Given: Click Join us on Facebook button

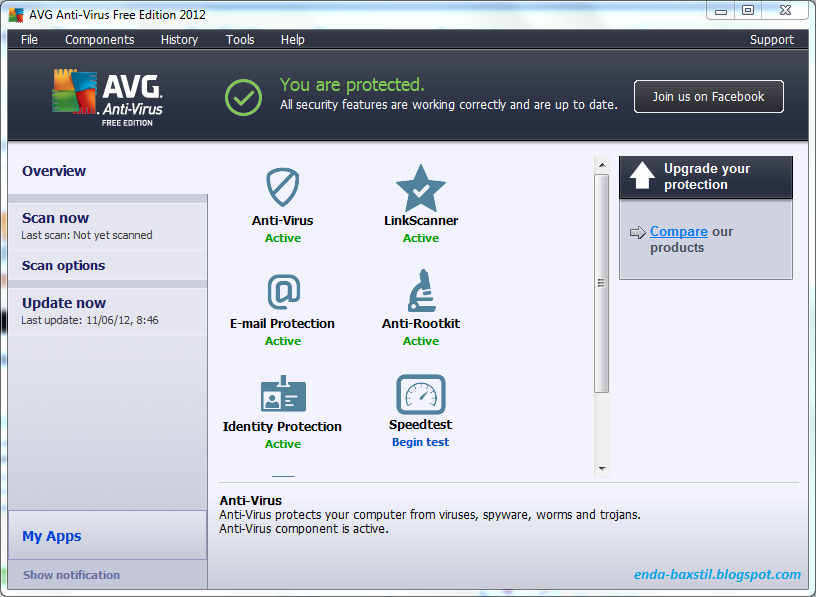Looking at the screenshot, I should click(x=708, y=96).
